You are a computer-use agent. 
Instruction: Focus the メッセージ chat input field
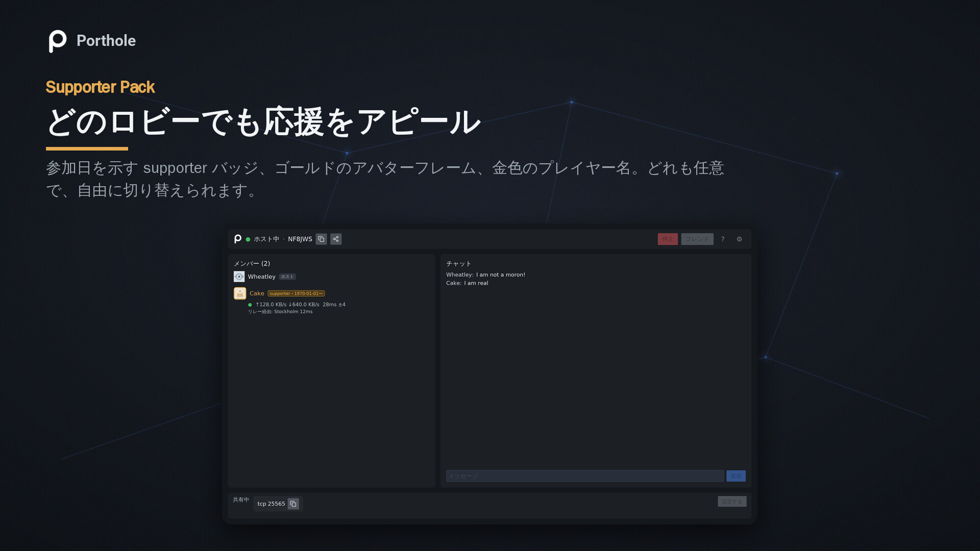coord(584,476)
